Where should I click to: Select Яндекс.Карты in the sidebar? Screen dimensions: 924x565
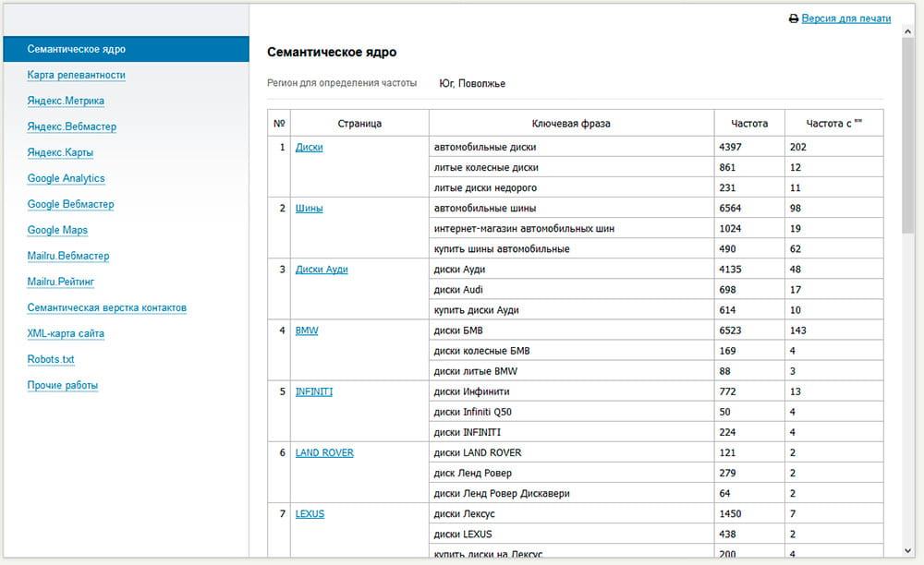[60, 152]
